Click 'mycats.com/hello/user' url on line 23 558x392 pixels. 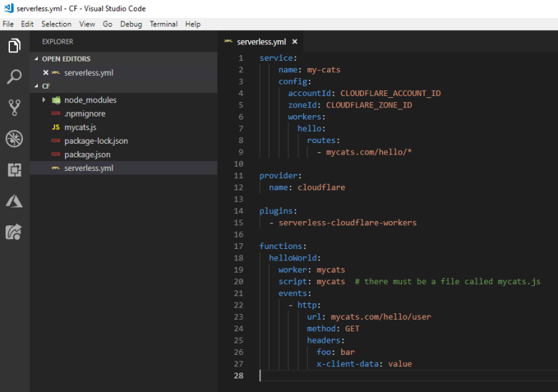381,317
